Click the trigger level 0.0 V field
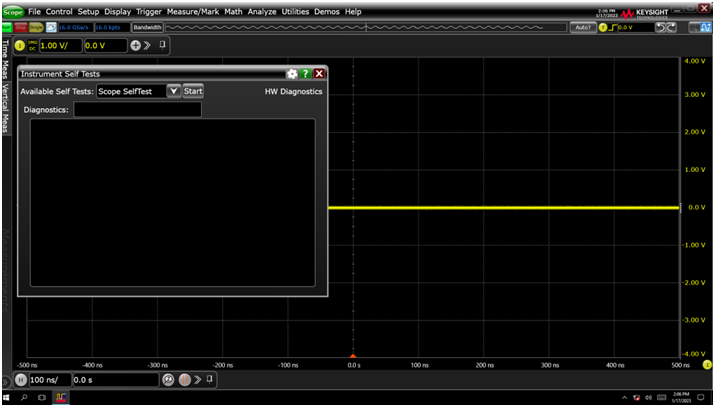 tap(634, 27)
